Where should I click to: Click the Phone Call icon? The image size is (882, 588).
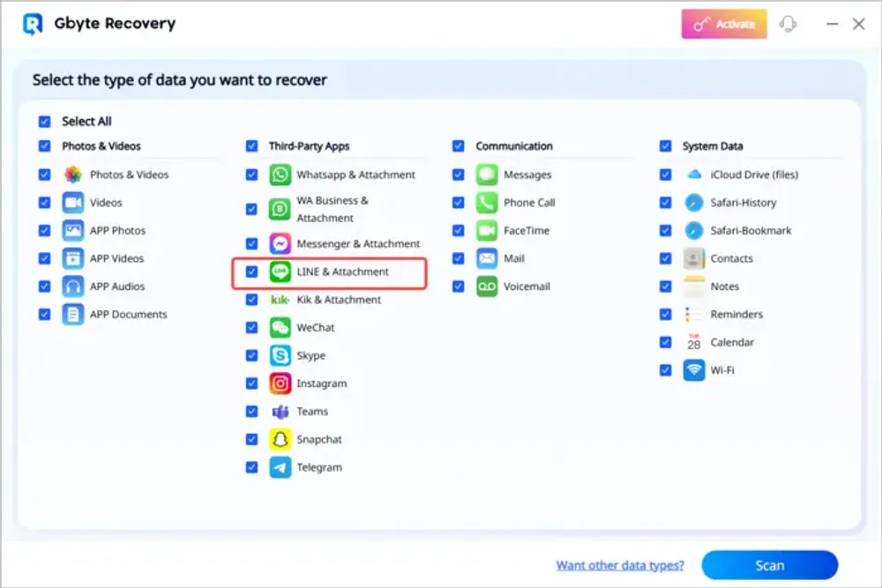click(x=487, y=203)
